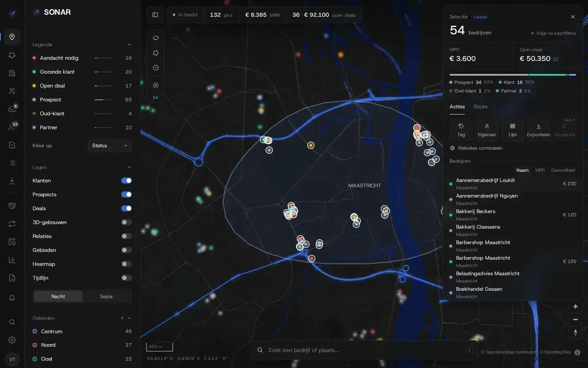This screenshot has width=588, height=368.
Task: Open the notifications bell icon
Action: (x=12, y=298)
